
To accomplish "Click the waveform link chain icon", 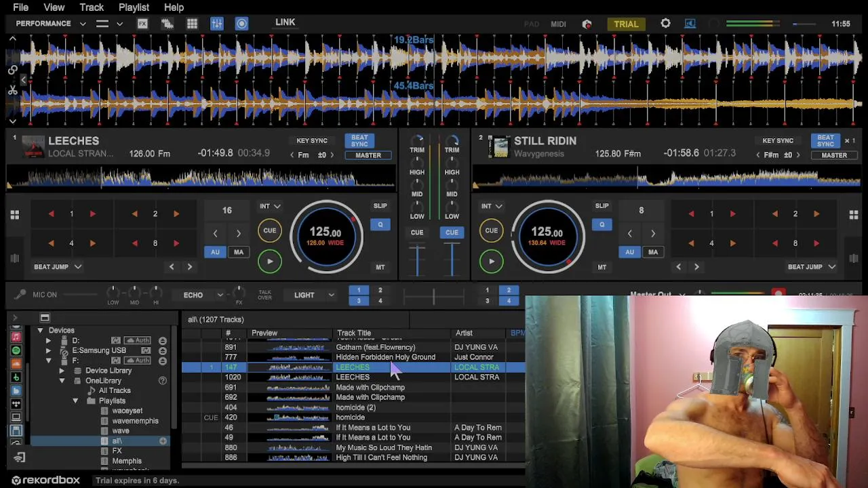I will pos(12,69).
